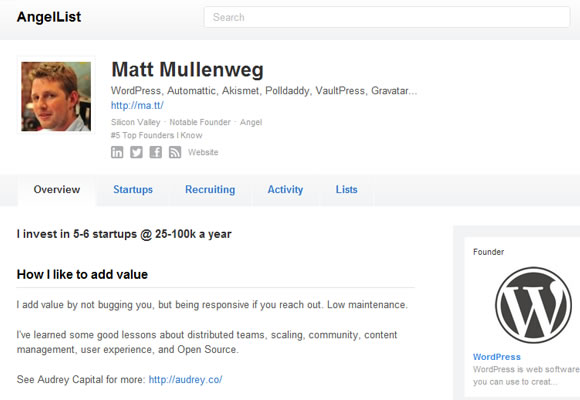This screenshot has height=400, width=580.
Task: Click the WordPress logo image
Action: pyautogui.click(x=533, y=305)
